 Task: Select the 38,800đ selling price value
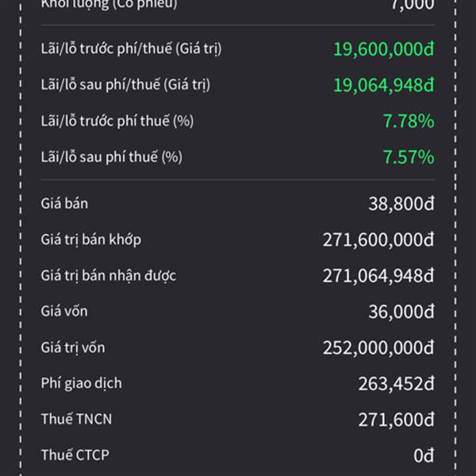[x=401, y=204]
